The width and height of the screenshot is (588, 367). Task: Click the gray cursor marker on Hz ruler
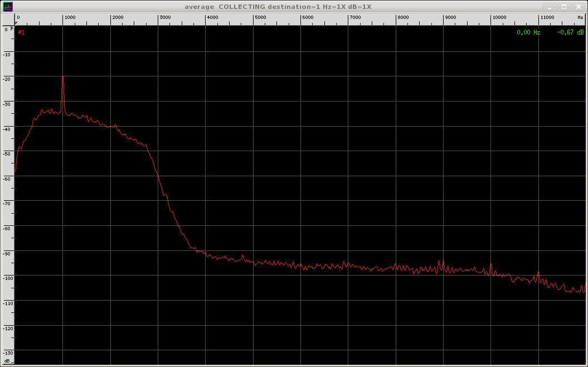[x=16, y=23]
